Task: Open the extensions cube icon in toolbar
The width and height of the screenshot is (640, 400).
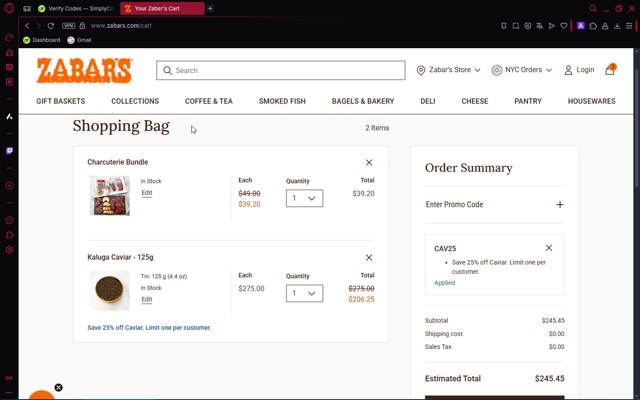Action: tap(593, 26)
